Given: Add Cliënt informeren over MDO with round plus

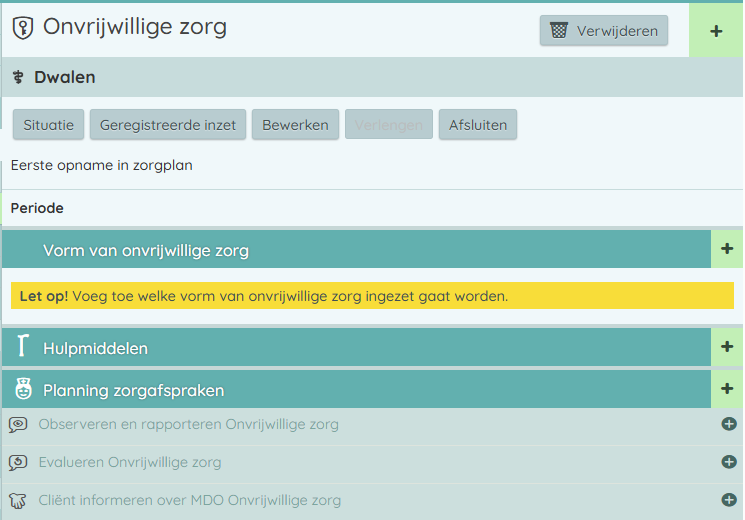Looking at the screenshot, I should tap(729, 500).
